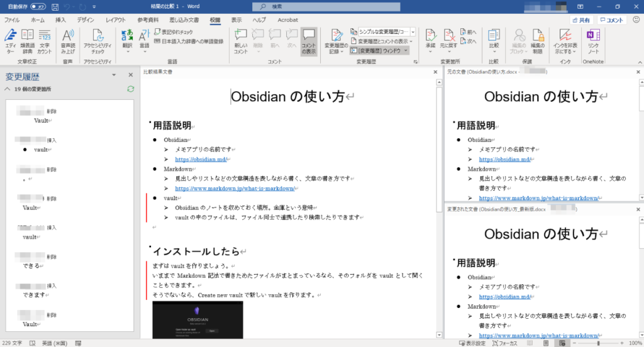The height and width of the screenshot is (347, 644).
Task: Toggle the Show Comments (コメントの表示) button
Action: tap(308, 39)
